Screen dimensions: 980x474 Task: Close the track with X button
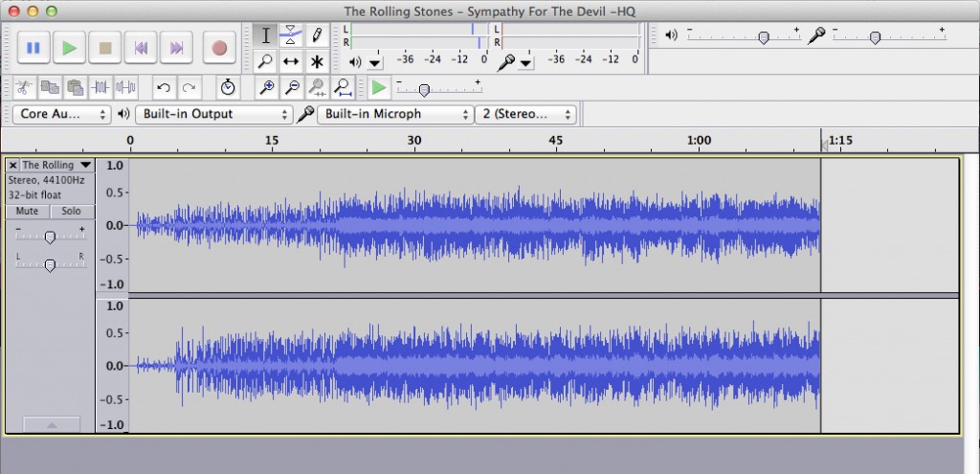(13, 165)
